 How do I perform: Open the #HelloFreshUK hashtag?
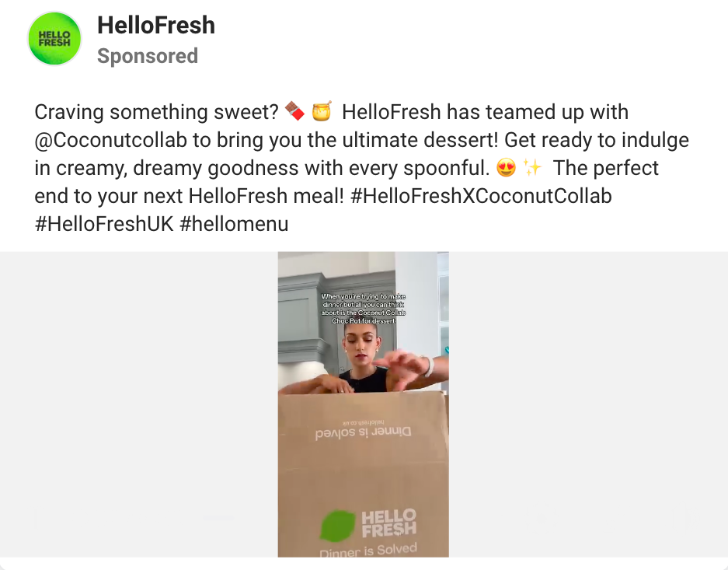[104, 224]
